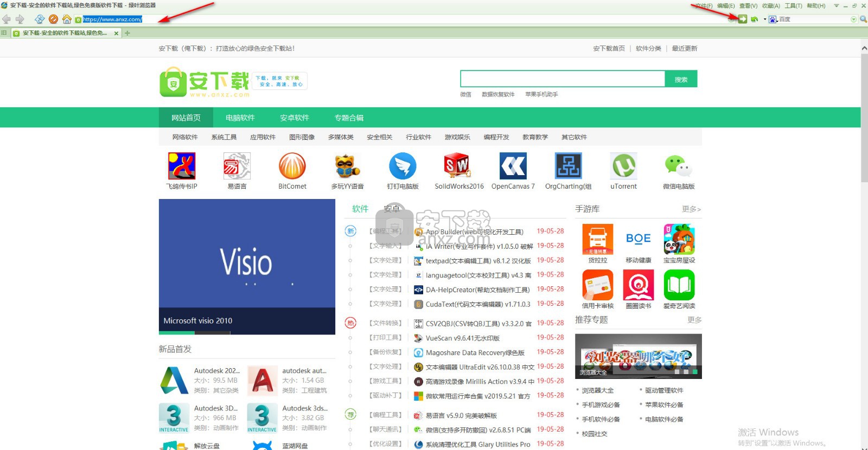Click the address bar URL field
The image size is (868, 450).
tap(404, 20)
